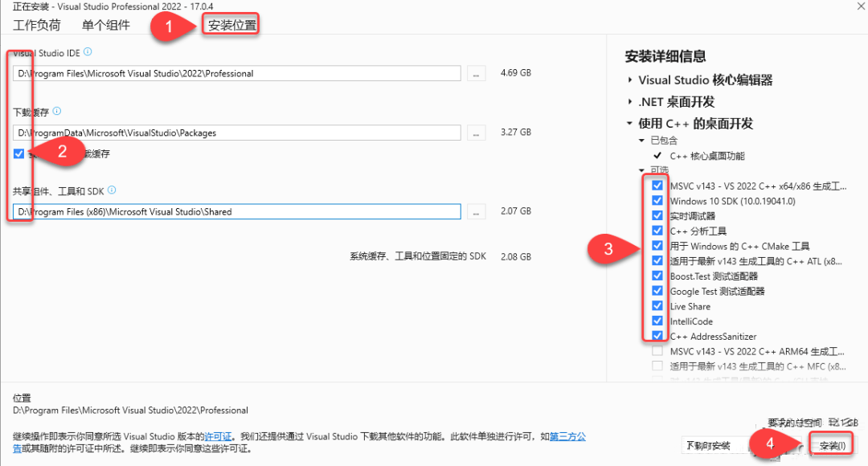Uncheck Boost.Test 测试适配器

pos(657,276)
